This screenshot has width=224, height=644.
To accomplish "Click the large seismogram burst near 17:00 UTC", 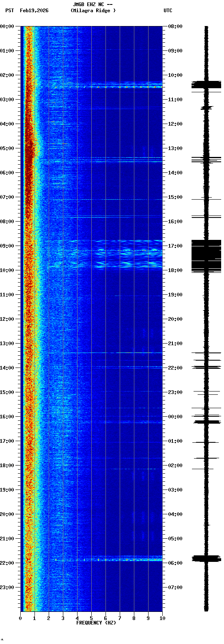I will [206, 256].
